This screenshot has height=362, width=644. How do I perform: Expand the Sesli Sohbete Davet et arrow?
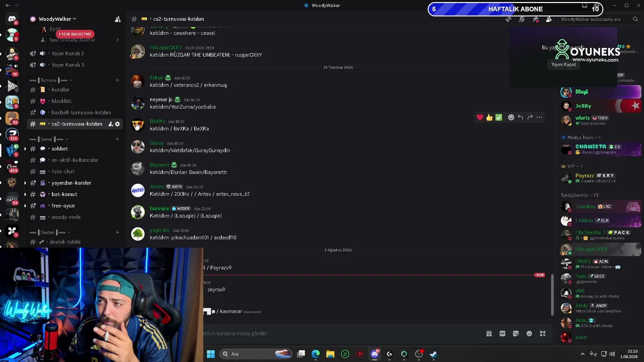[x=118, y=40]
